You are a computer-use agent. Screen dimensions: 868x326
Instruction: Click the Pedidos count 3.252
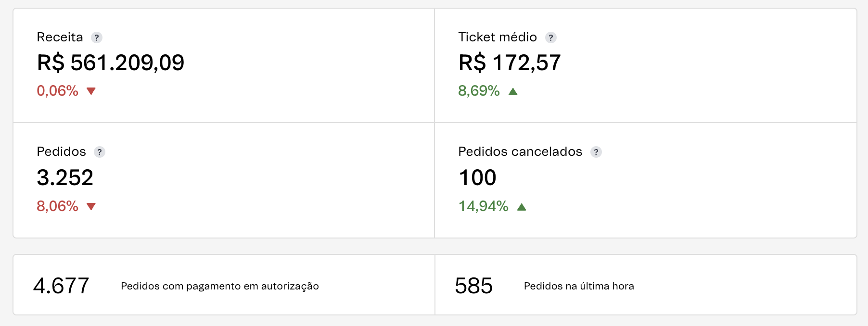click(x=65, y=178)
